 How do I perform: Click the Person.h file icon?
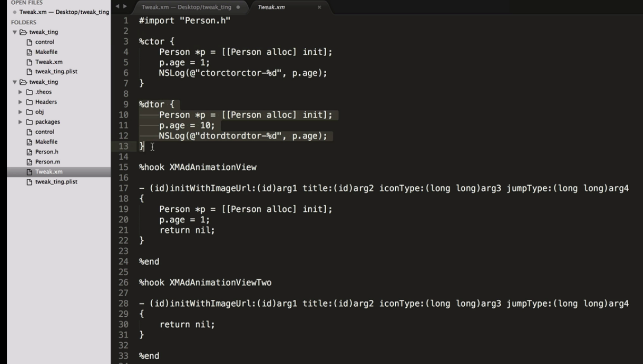pyautogui.click(x=30, y=152)
